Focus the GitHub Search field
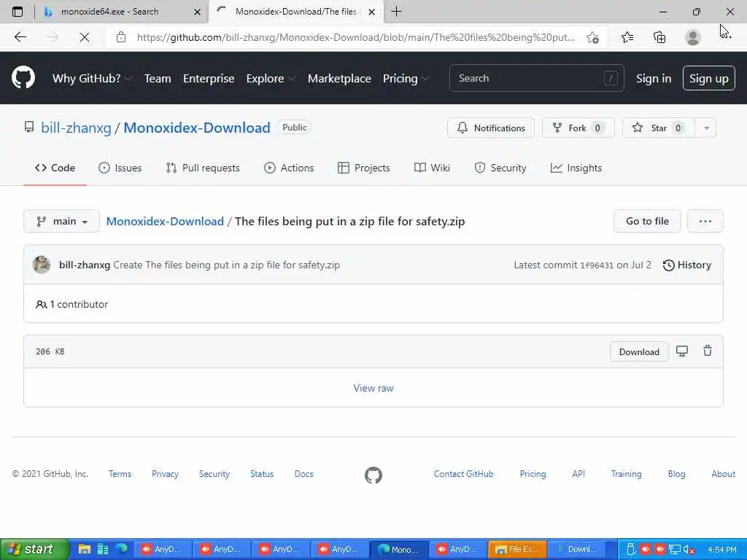Viewport: 747px width, 560px height. (536, 78)
